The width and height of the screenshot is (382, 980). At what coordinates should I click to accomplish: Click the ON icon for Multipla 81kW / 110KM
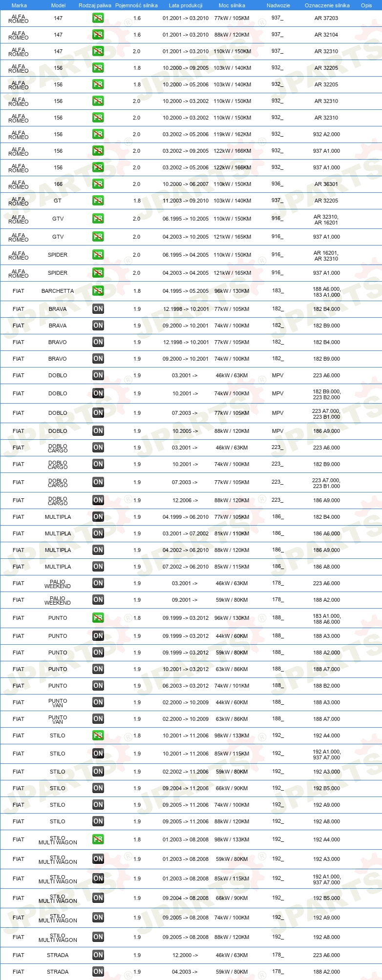tap(98, 533)
